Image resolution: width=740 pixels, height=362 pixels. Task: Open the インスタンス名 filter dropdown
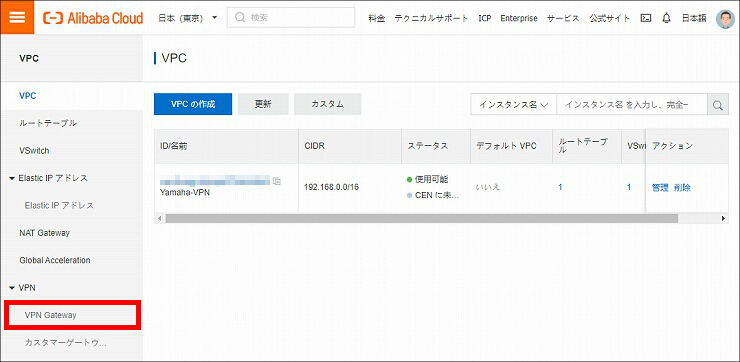(513, 104)
